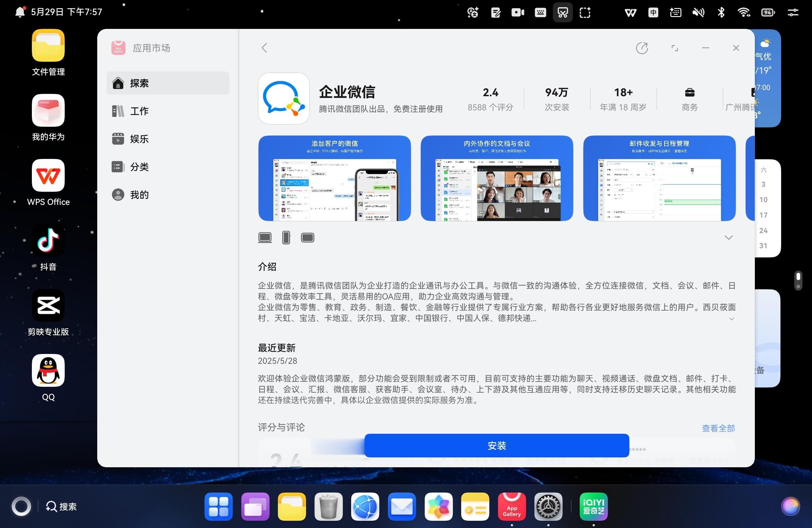
Task: Open 添加客户的微信 screenshot thumbnail
Action: point(334,178)
